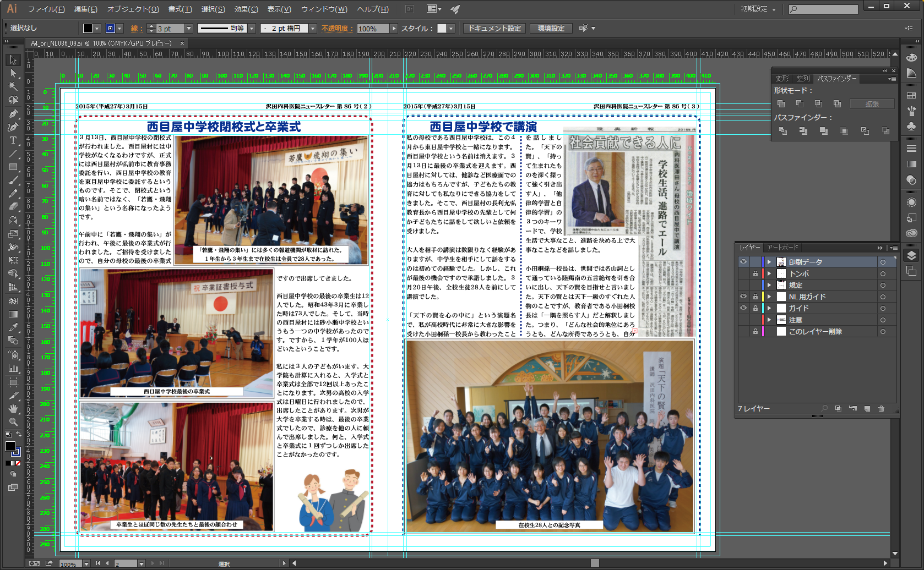
Task: Open brush definition dropdown 2 pt 楕円
Action: 313,29
